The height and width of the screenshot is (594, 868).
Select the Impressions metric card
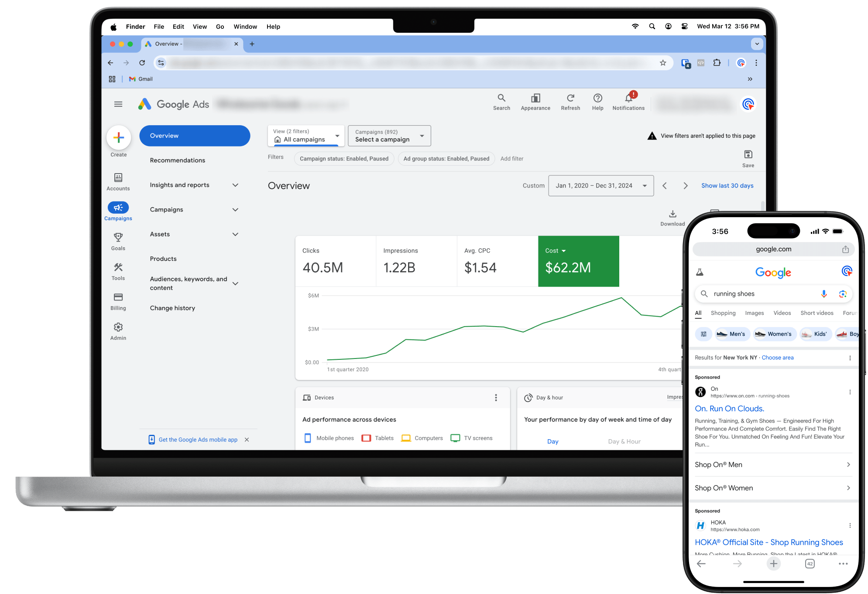pyautogui.click(x=416, y=261)
